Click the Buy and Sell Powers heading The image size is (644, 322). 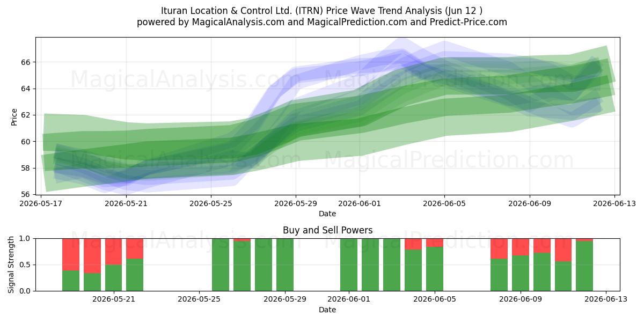tap(327, 230)
